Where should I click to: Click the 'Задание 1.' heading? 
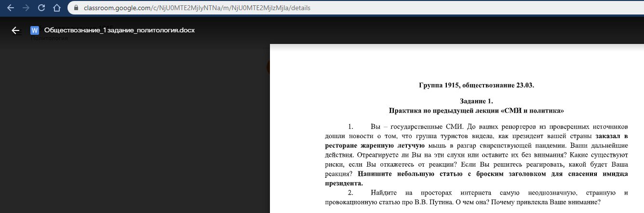[476, 101]
